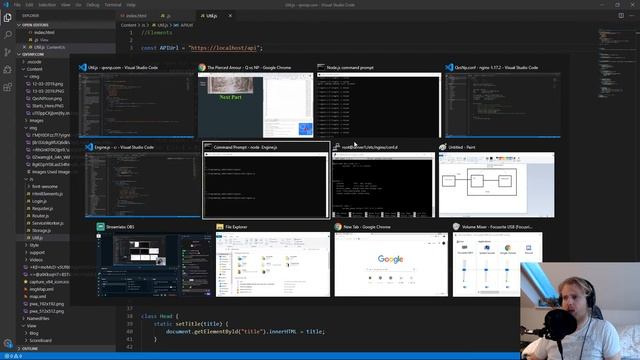Click the Split Editor icon at top right

click(x=621, y=16)
